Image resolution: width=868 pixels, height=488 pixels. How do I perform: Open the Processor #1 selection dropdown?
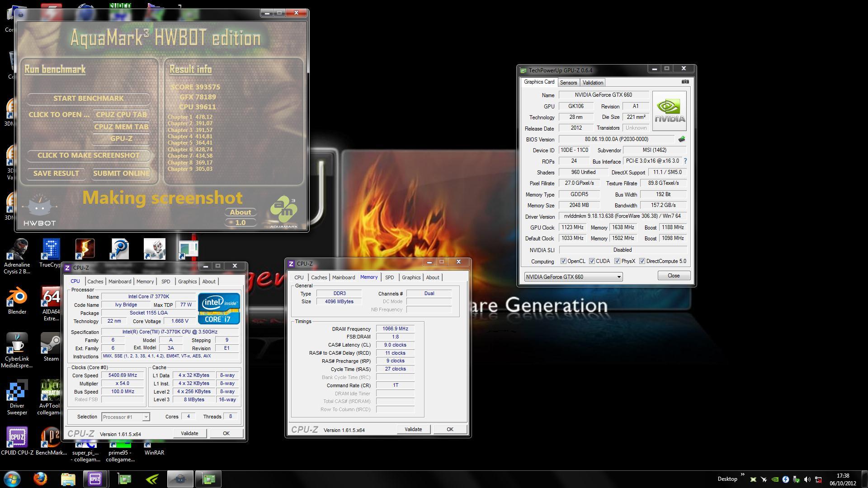pyautogui.click(x=126, y=417)
